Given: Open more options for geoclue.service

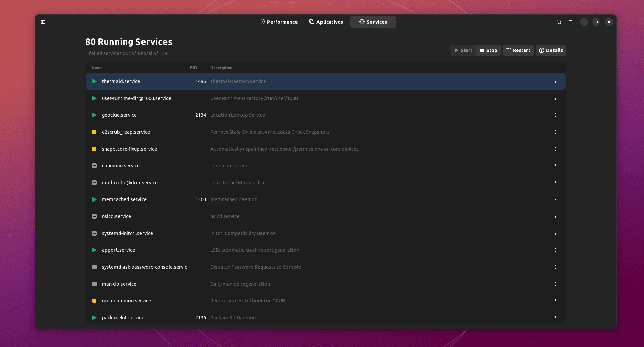Looking at the screenshot, I should (x=555, y=115).
